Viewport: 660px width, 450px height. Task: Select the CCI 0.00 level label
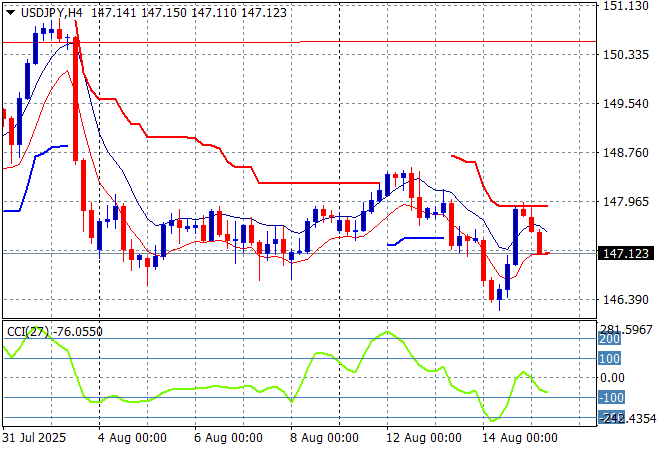click(x=612, y=378)
